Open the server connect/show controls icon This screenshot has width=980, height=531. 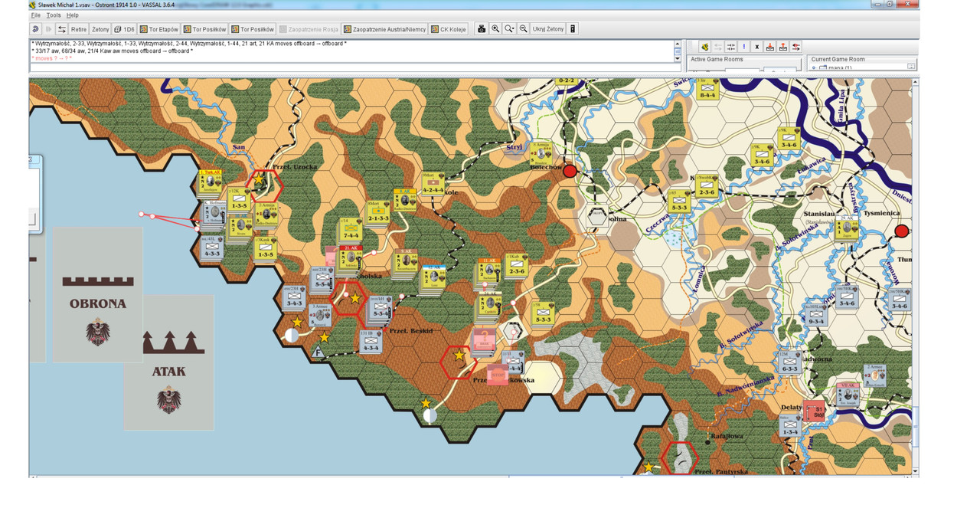click(61, 29)
